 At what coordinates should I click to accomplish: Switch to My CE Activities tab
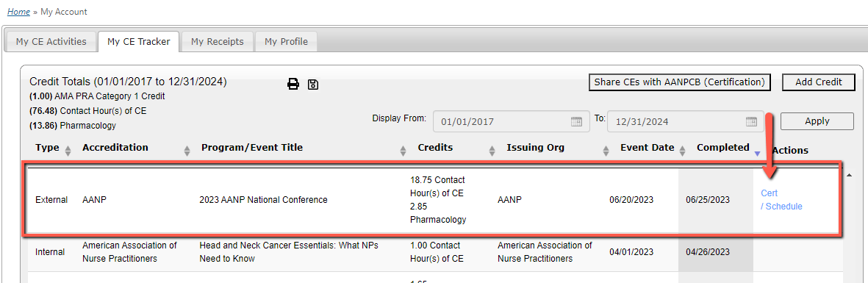coord(51,42)
